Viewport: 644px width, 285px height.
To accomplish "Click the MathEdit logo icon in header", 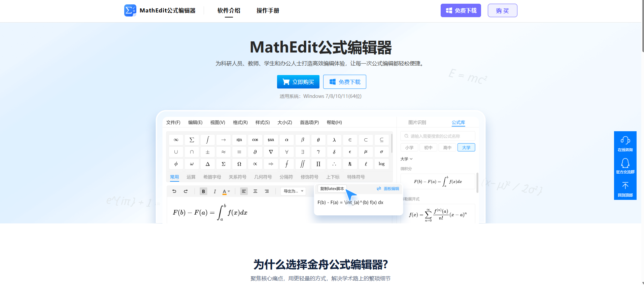I will click(x=130, y=10).
